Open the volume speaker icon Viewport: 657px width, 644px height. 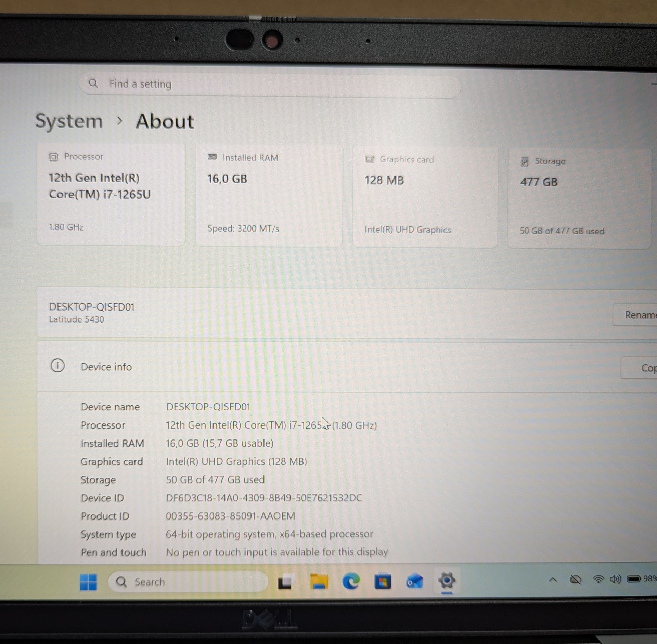coord(615,579)
